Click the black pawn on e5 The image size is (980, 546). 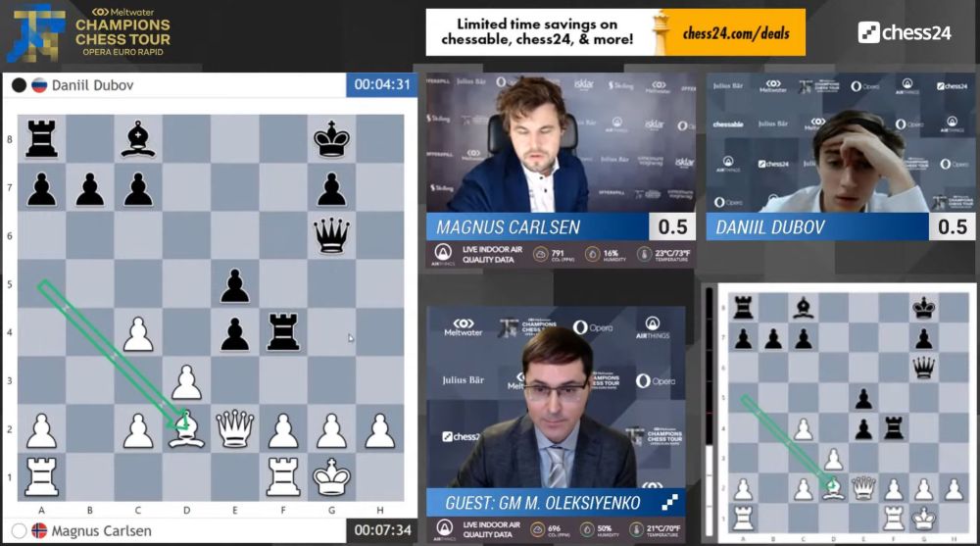pyautogui.click(x=235, y=284)
